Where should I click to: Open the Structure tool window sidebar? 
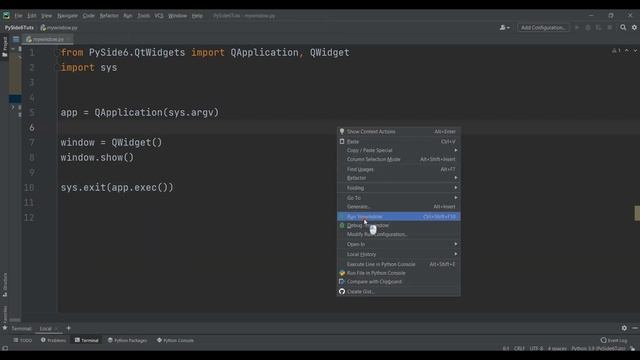tap(4, 284)
